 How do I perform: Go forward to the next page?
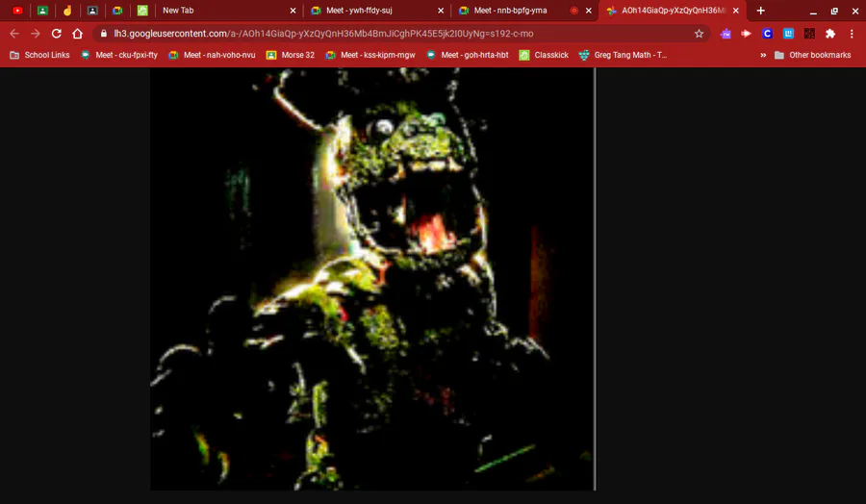pos(36,34)
